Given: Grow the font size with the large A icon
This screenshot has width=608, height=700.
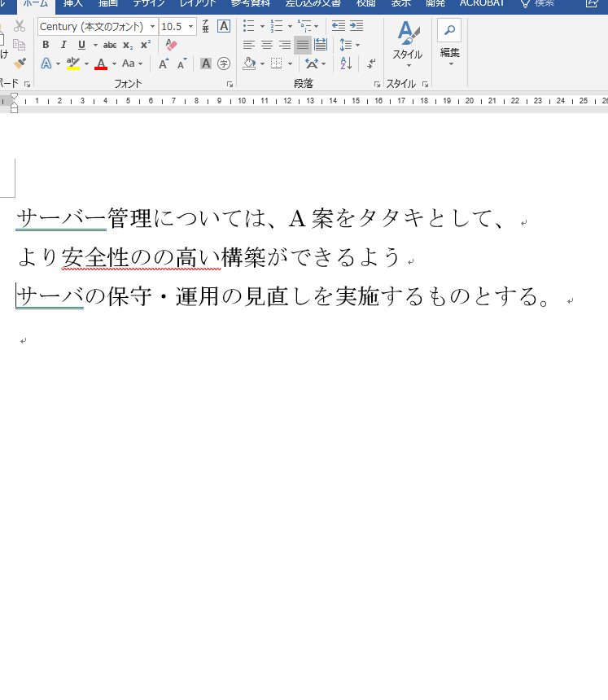Looking at the screenshot, I should click(164, 63).
